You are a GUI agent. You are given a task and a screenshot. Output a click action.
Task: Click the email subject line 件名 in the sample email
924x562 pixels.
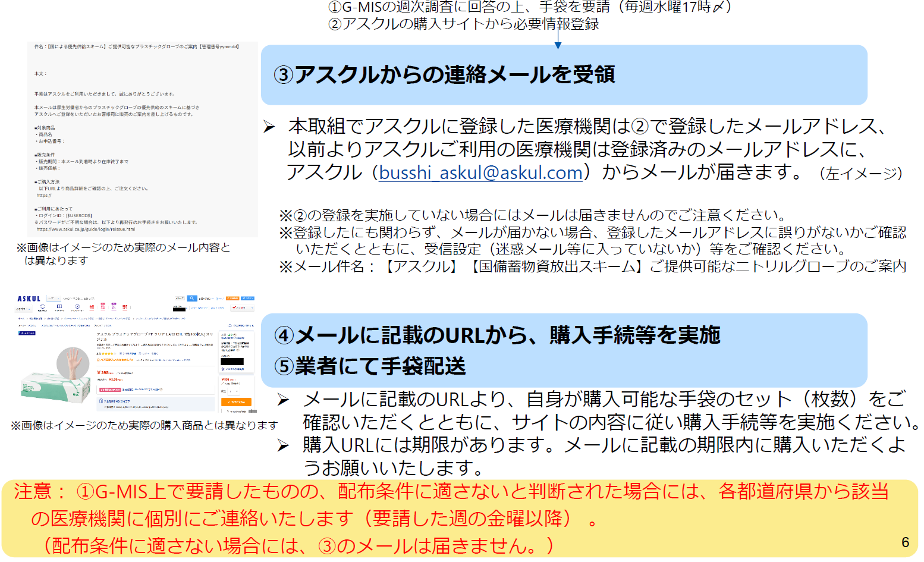[x=137, y=46]
